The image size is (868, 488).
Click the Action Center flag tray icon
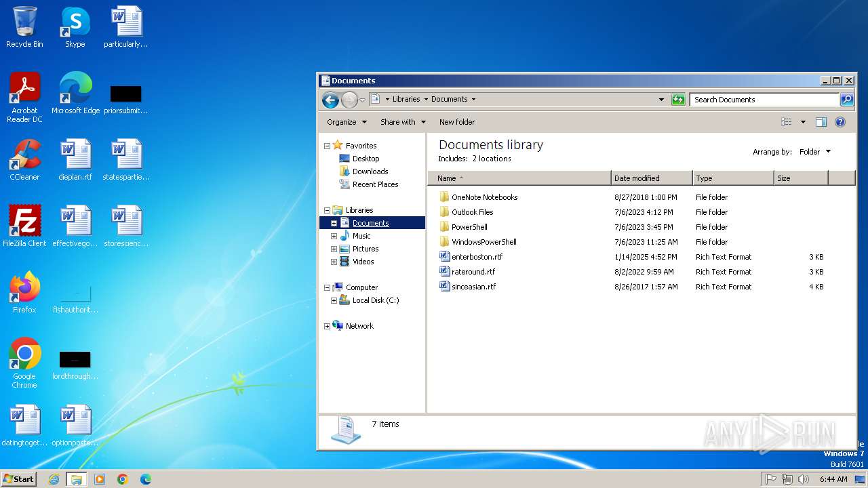pos(771,479)
